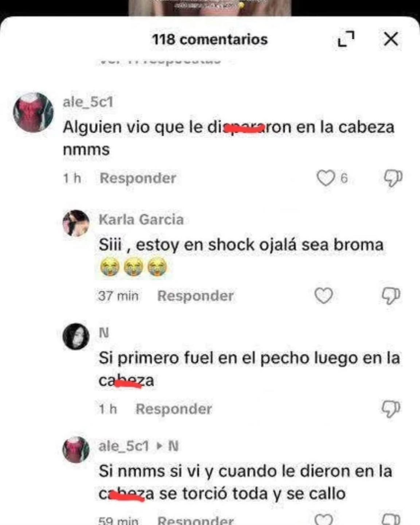Open ale_5c1's profile picture on top comment
Image resolution: width=420 pixels, height=525 pixels.
pyautogui.click(x=33, y=112)
